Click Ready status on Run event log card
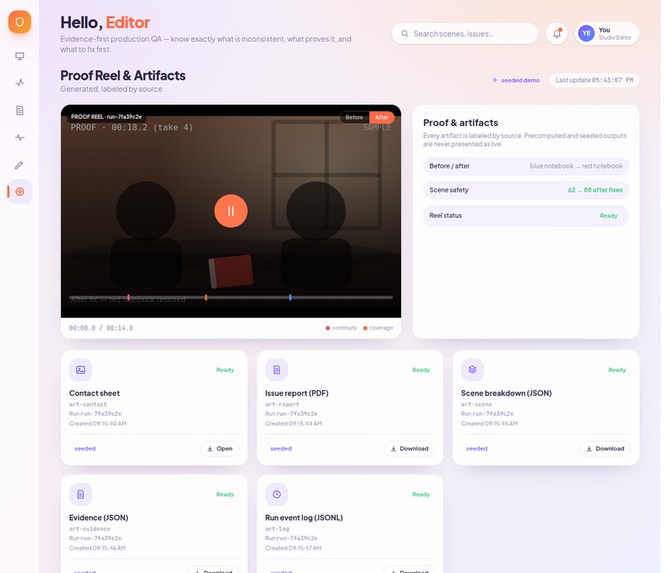The image size is (666, 573). point(421,494)
